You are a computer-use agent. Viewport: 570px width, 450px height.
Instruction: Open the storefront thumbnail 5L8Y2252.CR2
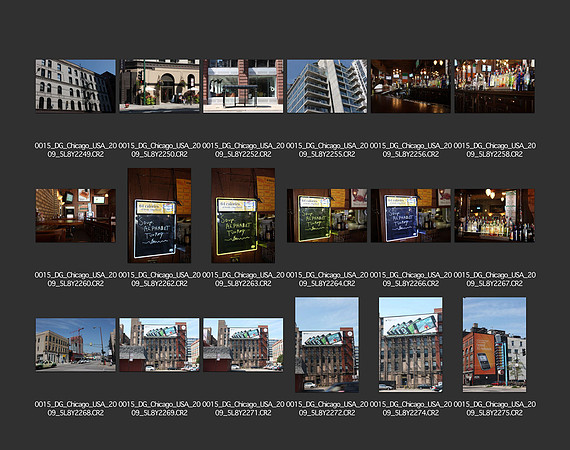pyautogui.click(x=243, y=86)
